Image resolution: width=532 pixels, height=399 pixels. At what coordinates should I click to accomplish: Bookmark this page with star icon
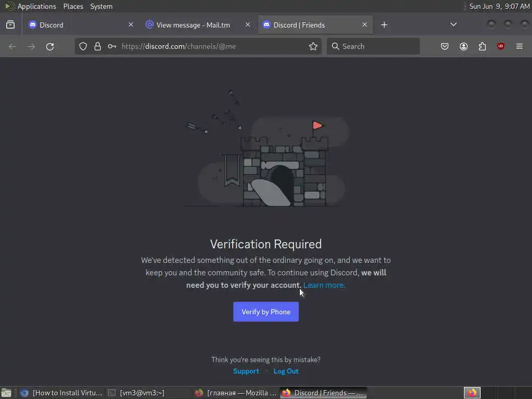click(313, 46)
